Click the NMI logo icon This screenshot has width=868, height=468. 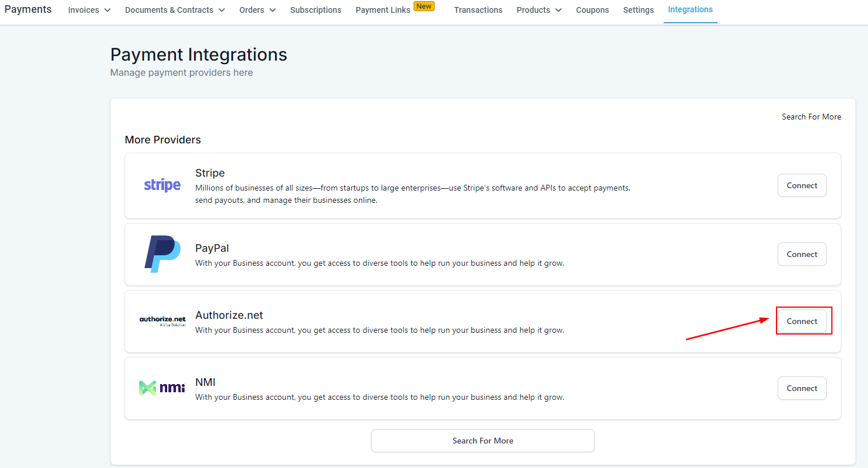(x=162, y=388)
